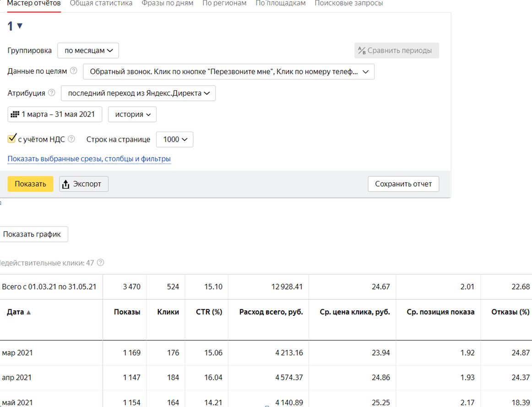Toggle the с учётом НДС checkbox
This screenshot has width=532, height=407.
12,138
